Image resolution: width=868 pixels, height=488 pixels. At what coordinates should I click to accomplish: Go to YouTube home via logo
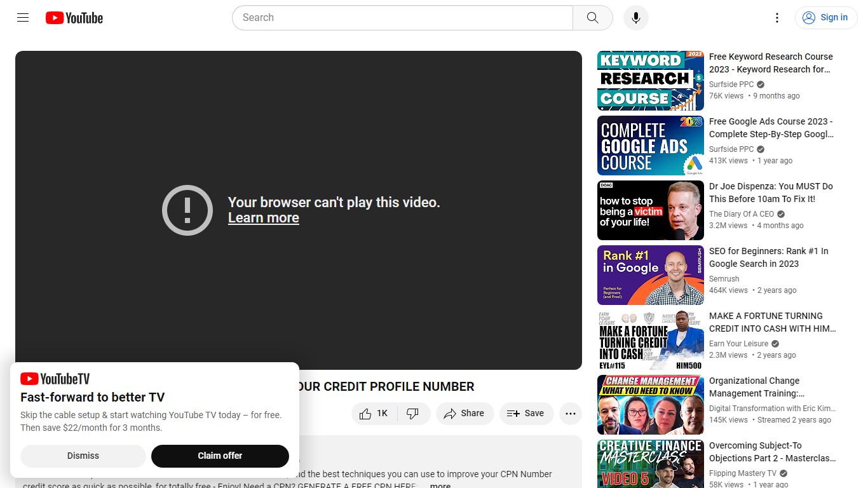tap(74, 18)
